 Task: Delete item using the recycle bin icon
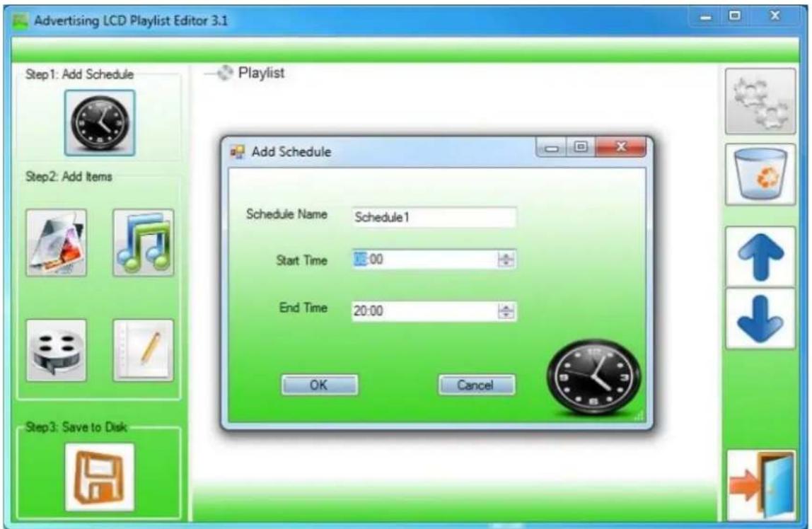click(760, 175)
